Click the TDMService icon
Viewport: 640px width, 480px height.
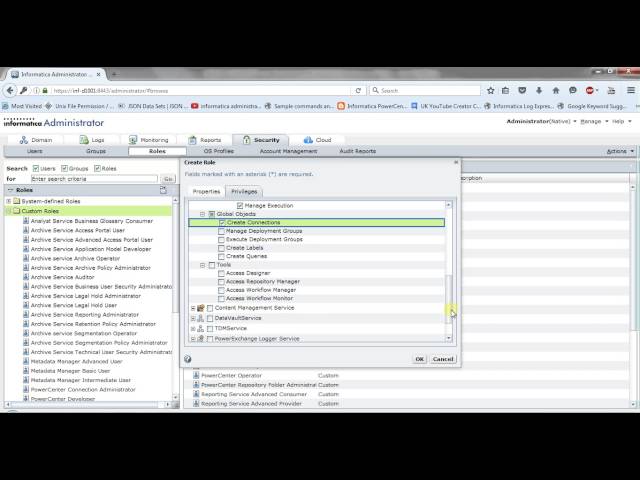point(200,328)
